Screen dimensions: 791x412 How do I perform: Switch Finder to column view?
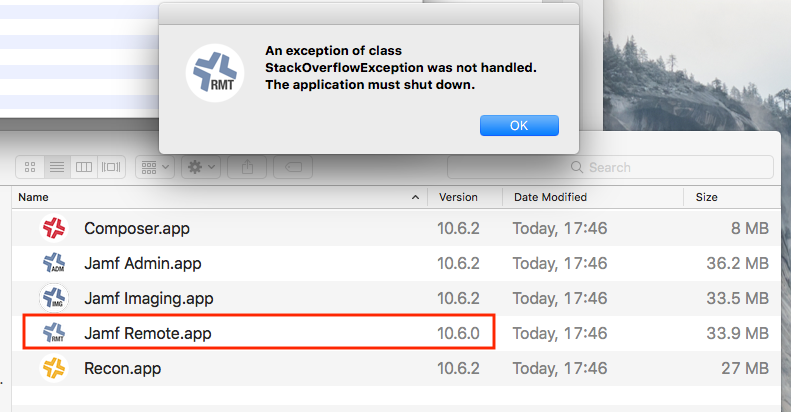click(x=84, y=167)
